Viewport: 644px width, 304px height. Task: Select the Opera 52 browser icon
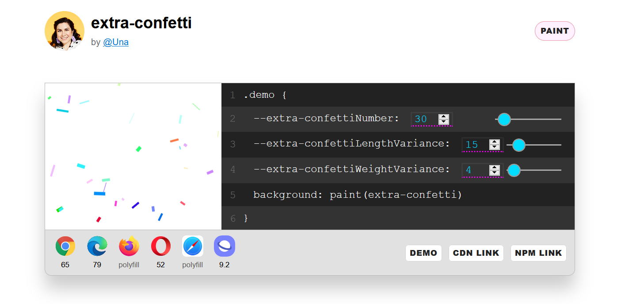pyautogui.click(x=160, y=246)
